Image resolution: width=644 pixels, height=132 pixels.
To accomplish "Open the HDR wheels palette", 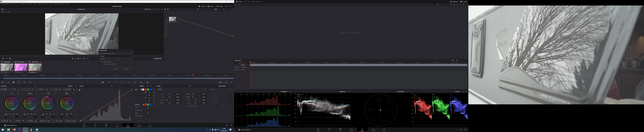I will [19, 82].
